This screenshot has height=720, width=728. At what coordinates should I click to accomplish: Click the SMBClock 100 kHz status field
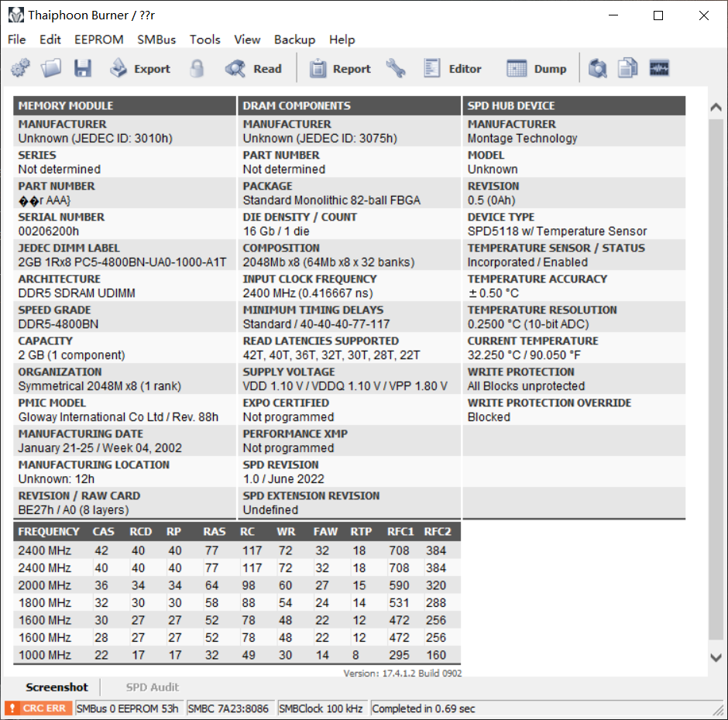coord(321,708)
